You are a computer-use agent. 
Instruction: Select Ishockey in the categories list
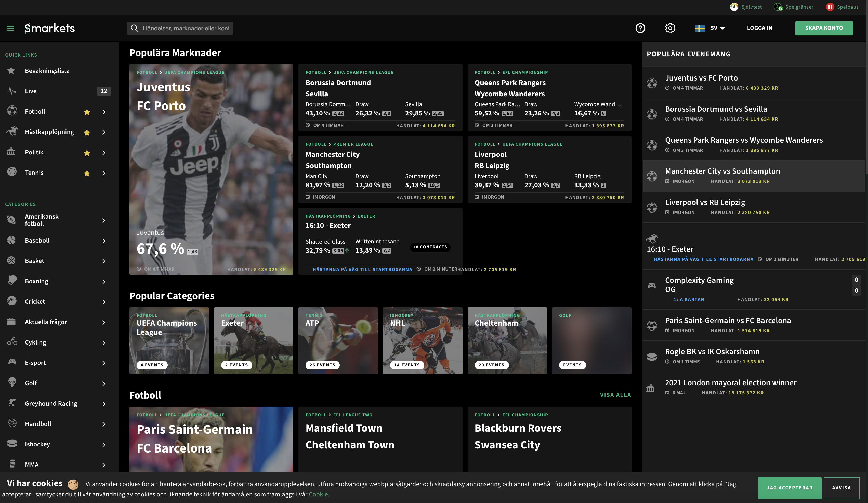37,444
